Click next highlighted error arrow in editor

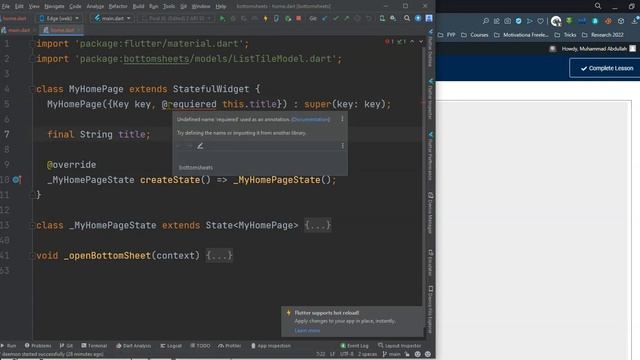coord(420,42)
